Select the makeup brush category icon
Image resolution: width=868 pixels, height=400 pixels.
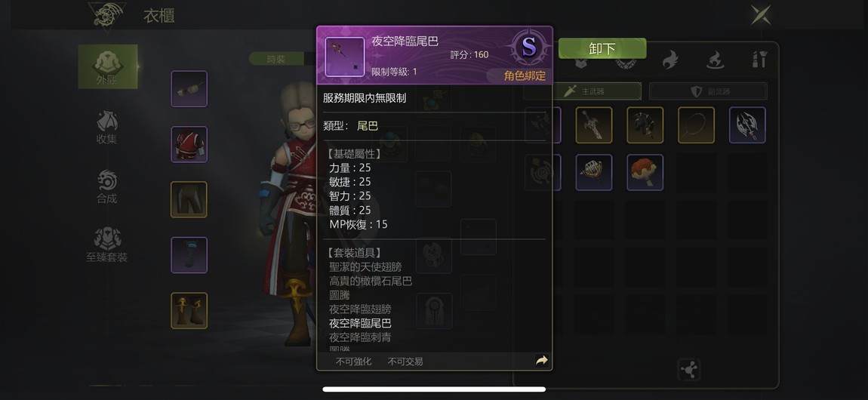pyautogui.click(x=759, y=59)
